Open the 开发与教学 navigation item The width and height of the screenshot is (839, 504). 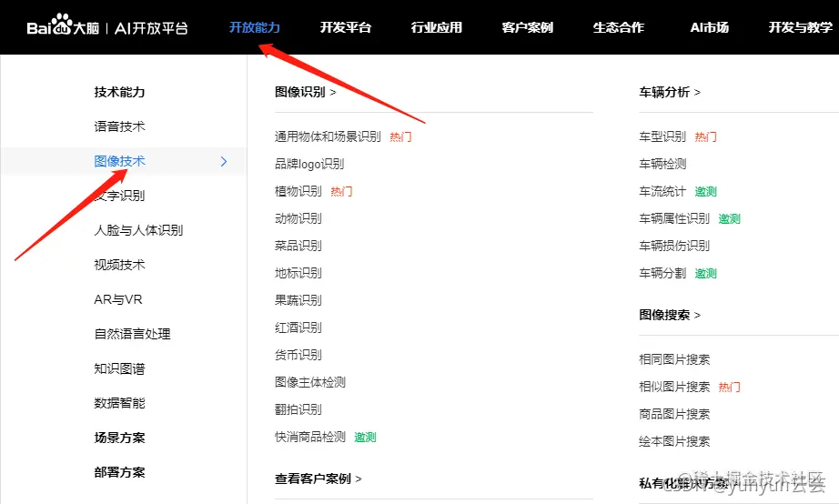801,27
